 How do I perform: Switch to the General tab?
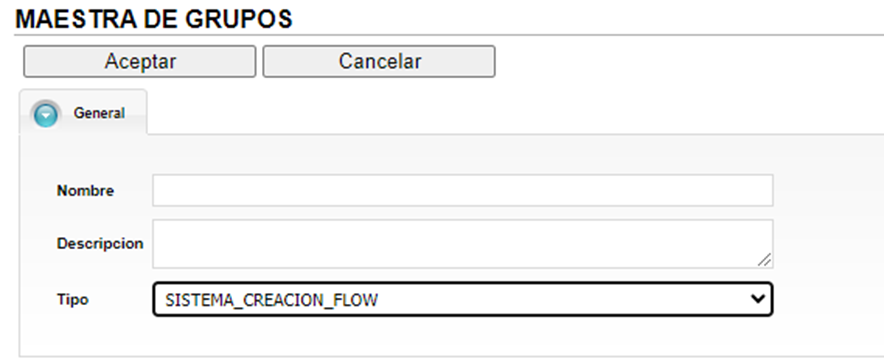tap(83, 112)
